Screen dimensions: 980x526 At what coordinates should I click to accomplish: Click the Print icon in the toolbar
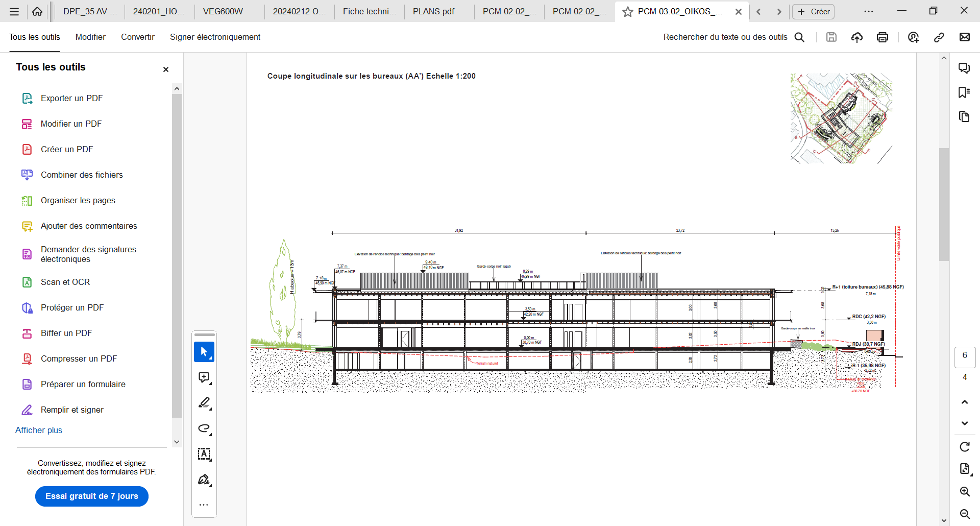[x=883, y=37]
